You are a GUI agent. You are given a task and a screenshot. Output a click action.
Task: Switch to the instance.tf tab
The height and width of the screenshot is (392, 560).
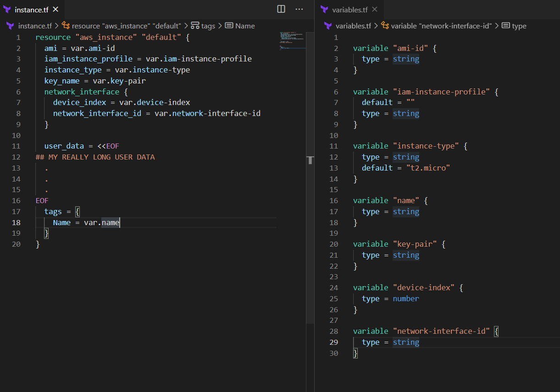pos(31,10)
